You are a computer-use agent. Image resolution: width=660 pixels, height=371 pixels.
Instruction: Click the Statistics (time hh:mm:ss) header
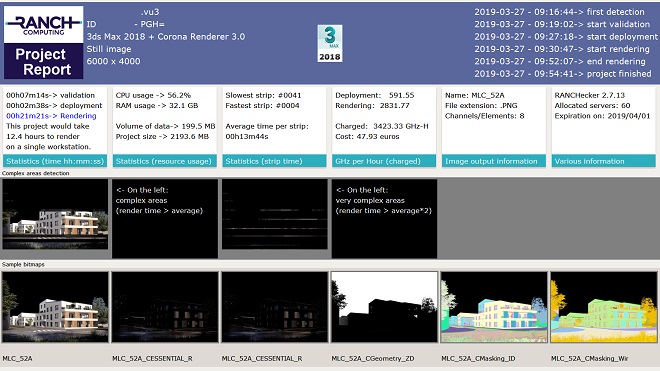click(55, 161)
